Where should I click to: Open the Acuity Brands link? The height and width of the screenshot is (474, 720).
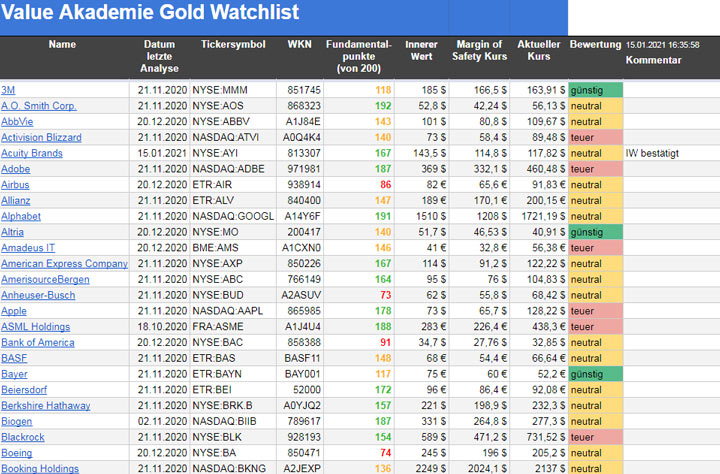point(32,153)
